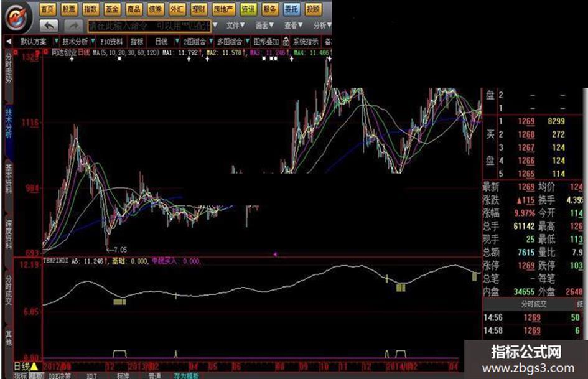Image resolution: width=588 pixels, height=379 pixels.
Task: Switch to 技术分析 side tab
Action: pos(9,123)
